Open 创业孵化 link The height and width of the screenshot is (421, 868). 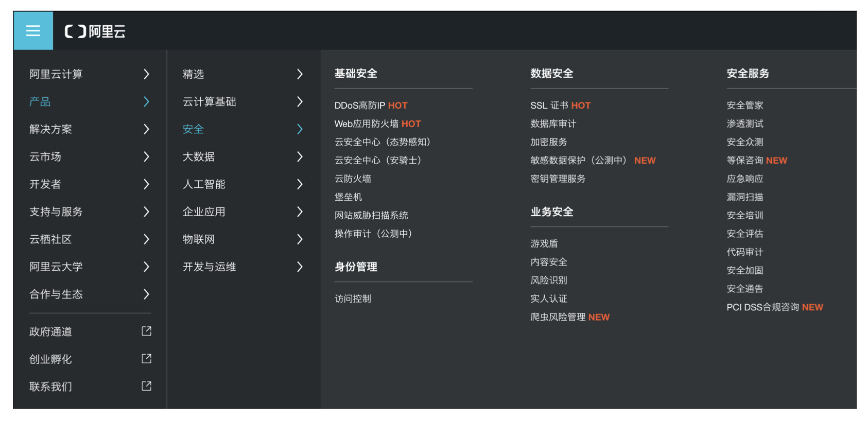point(50,359)
